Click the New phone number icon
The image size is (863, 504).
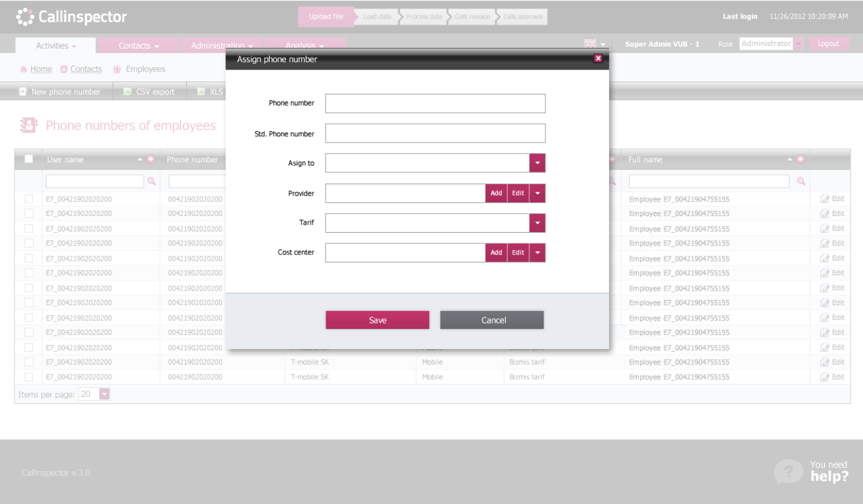(x=22, y=91)
